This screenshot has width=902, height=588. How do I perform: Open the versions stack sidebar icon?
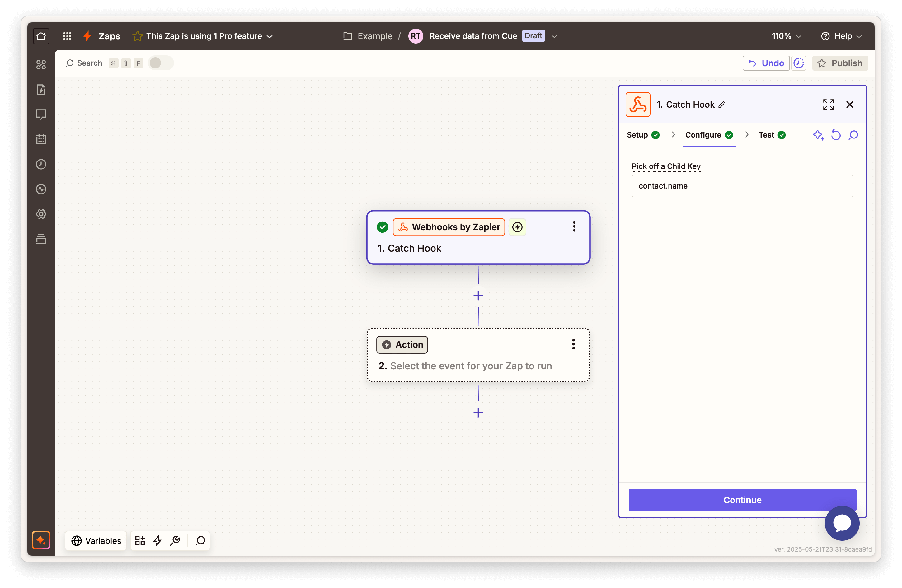pos(41,239)
